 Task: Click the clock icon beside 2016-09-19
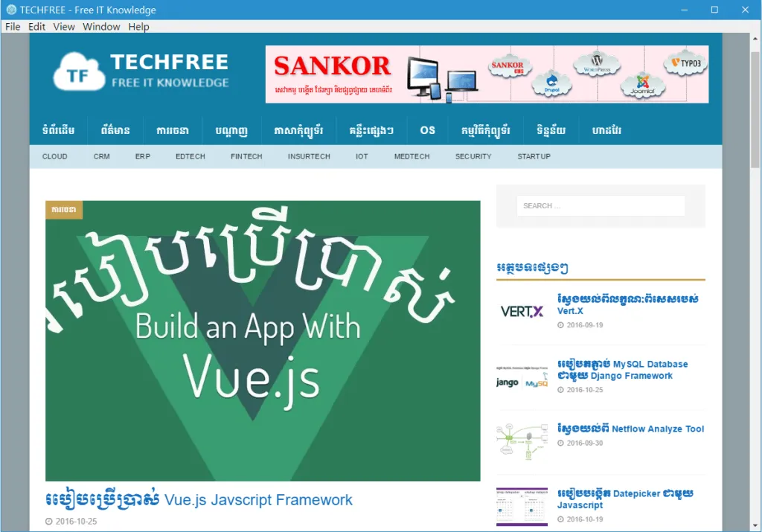tap(560, 325)
